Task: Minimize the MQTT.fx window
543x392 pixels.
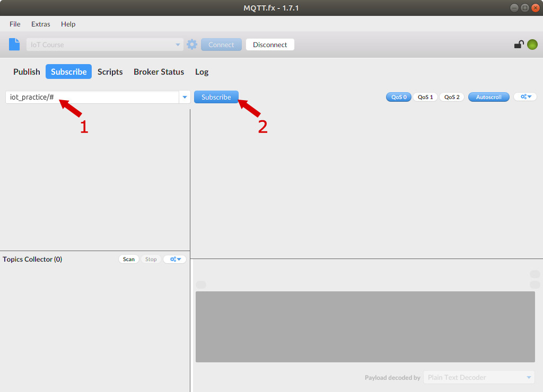Action: point(514,8)
